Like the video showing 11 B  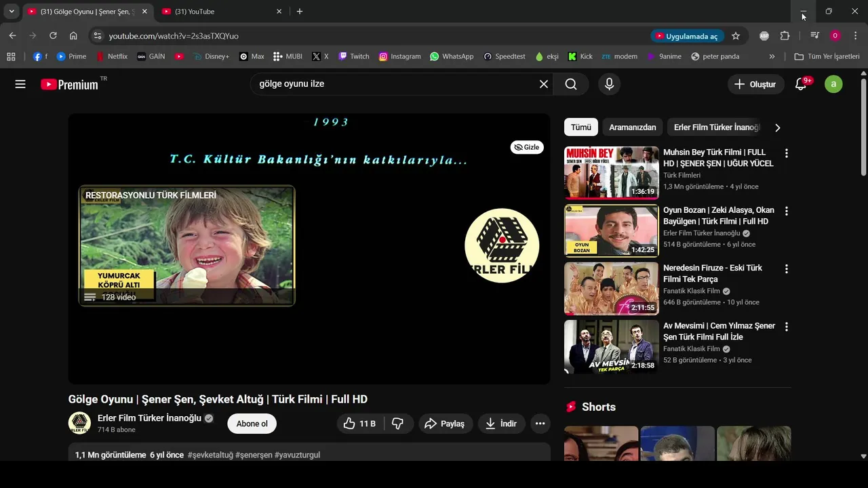[x=359, y=424]
